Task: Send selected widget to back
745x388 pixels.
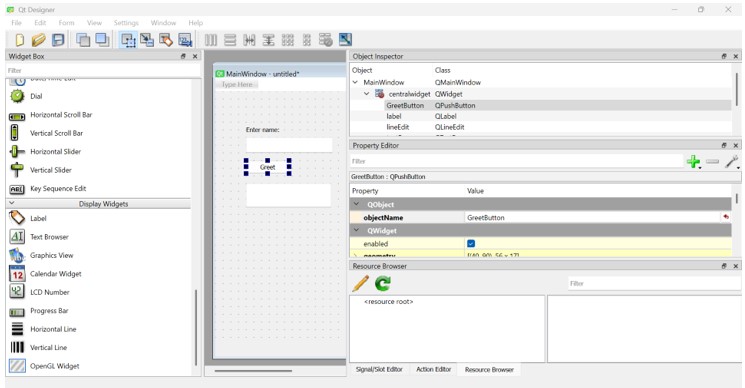Action: tap(83, 40)
